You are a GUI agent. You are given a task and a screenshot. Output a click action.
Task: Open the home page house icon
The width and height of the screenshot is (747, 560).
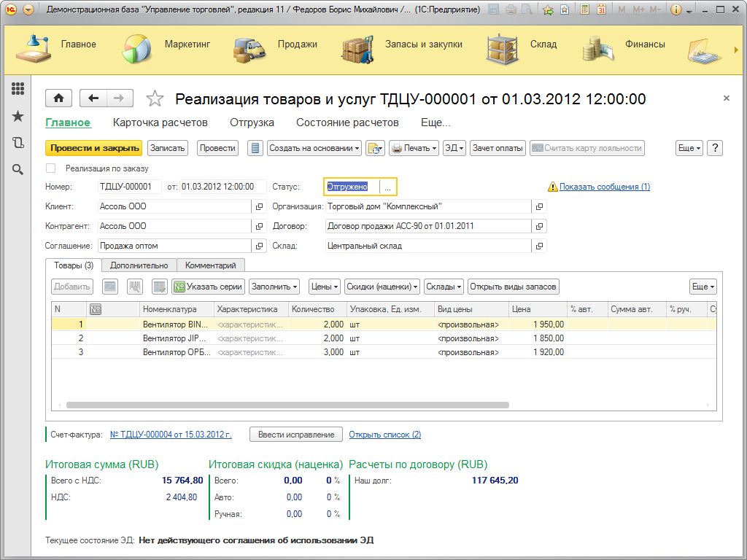(x=58, y=98)
